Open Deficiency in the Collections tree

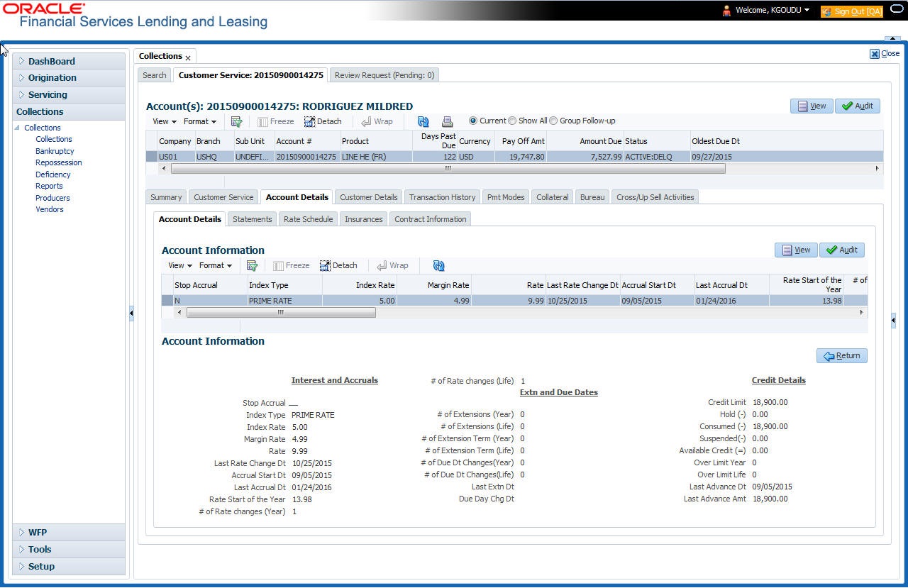click(53, 174)
